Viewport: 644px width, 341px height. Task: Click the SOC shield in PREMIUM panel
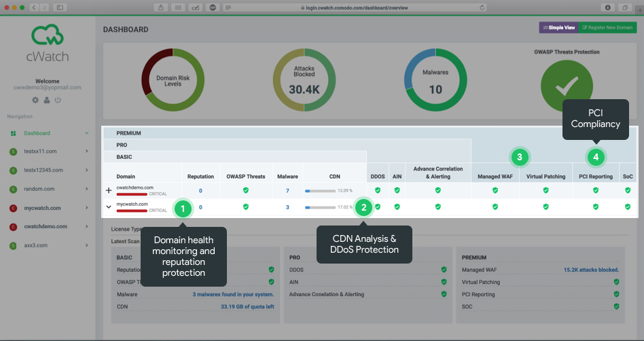coord(616,306)
